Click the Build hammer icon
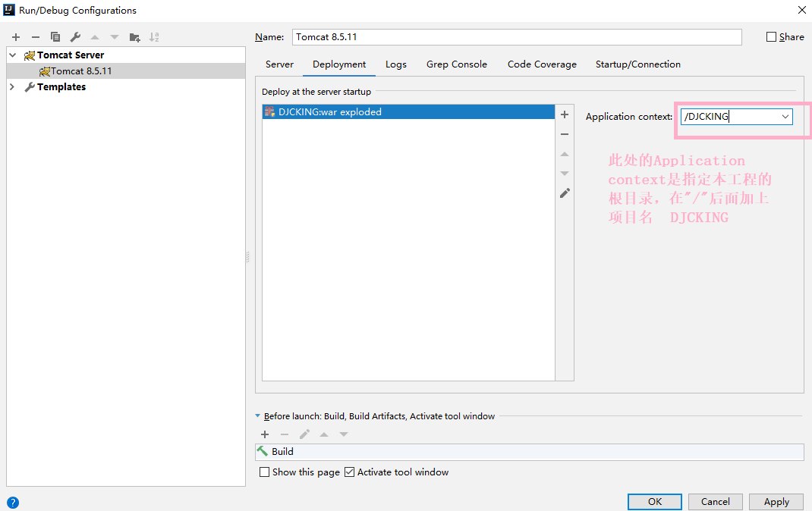The width and height of the screenshot is (812, 511). click(x=263, y=452)
